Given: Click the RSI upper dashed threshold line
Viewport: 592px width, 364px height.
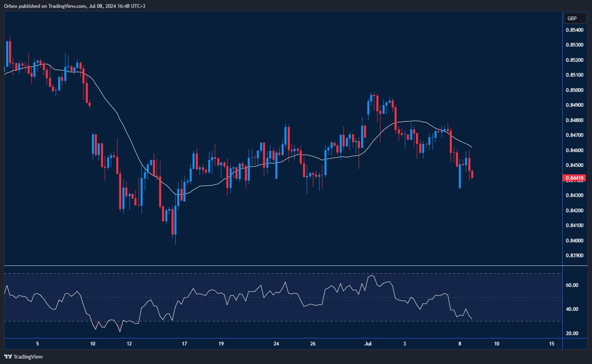Looking at the screenshot, I should coord(280,272).
